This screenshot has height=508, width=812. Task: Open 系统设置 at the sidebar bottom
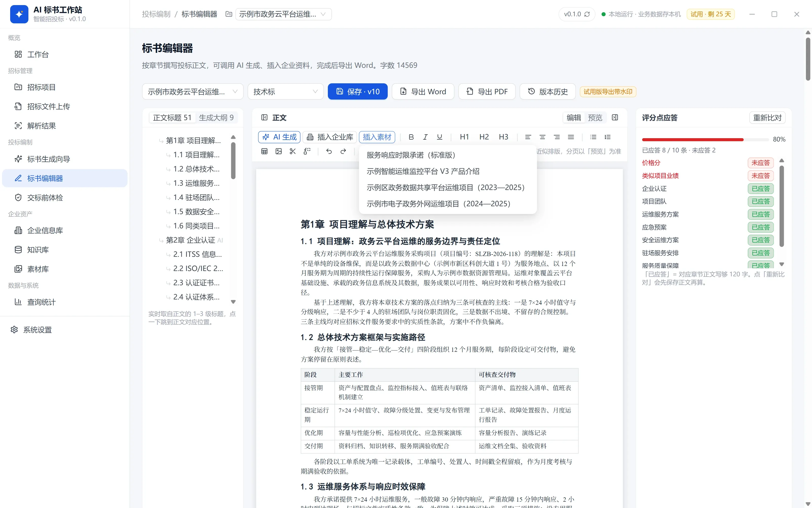click(65, 330)
